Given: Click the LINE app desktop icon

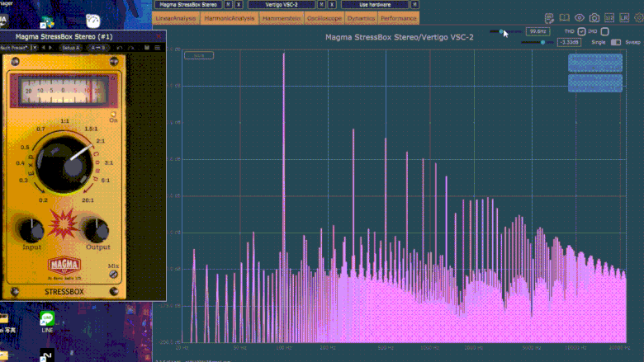Looking at the screenshot, I should tap(47, 319).
